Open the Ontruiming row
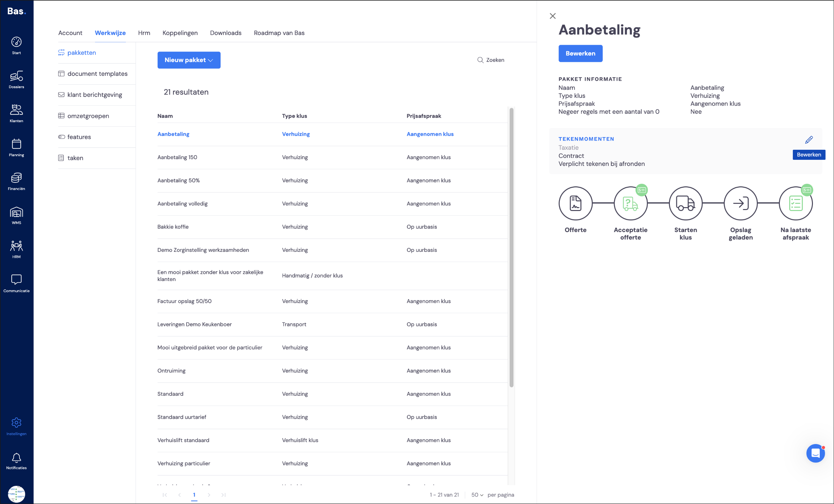834x504 pixels. click(332, 371)
